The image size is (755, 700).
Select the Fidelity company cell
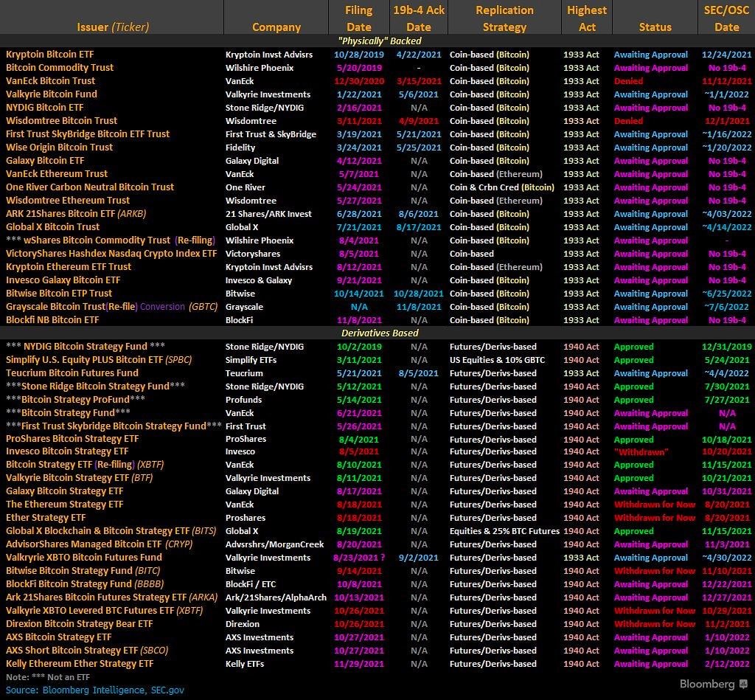click(x=240, y=148)
